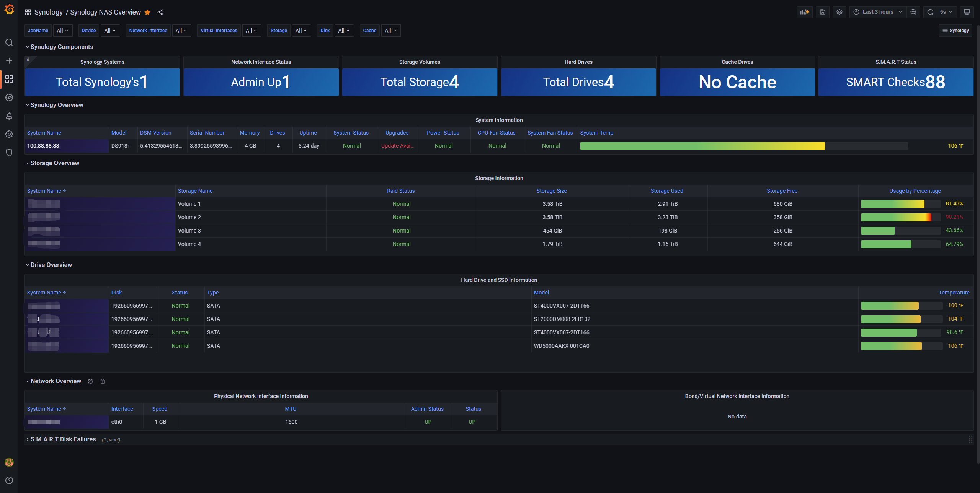980x493 pixels.
Task: Click the info icon on Synology Systems panel
Action: [28, 59]
